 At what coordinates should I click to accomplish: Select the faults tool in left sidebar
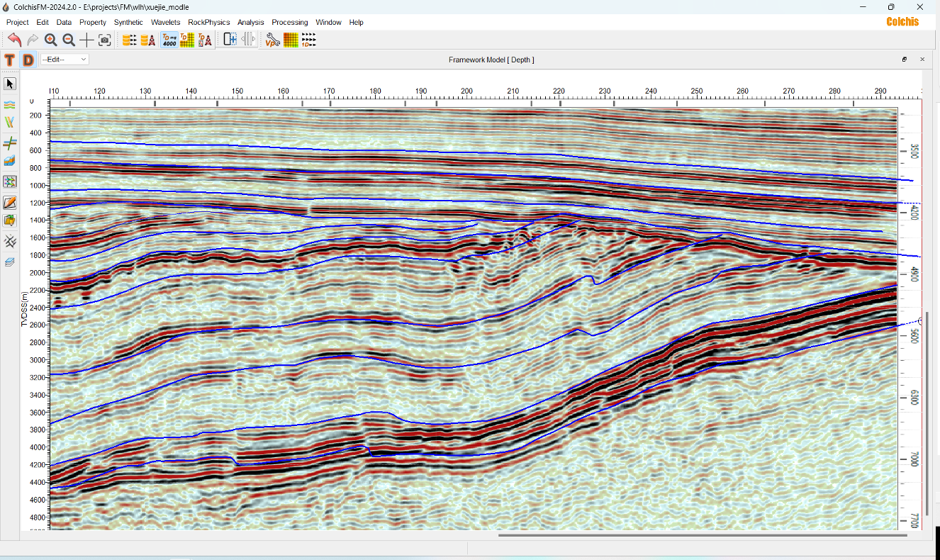pos(10,123)
